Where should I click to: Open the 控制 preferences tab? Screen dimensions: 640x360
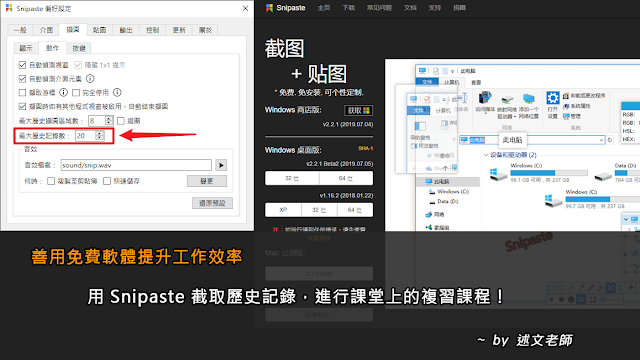coord(152,30)
